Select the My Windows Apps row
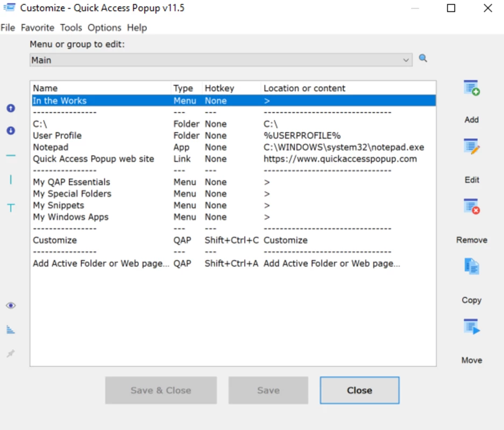 coord(233,217)
